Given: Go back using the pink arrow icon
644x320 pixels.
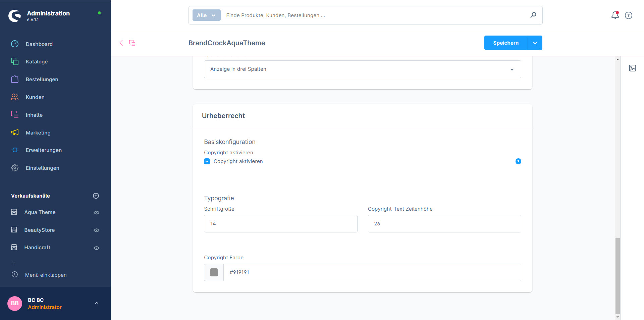Looking at the screenshot, I should pyautogui.click(x=121, y=43).
